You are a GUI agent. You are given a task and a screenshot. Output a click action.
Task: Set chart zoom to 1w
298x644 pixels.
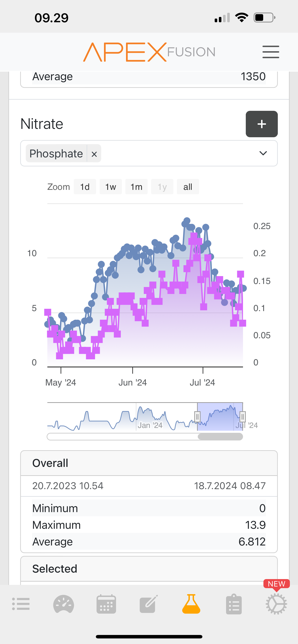click(x=111, y=187)
